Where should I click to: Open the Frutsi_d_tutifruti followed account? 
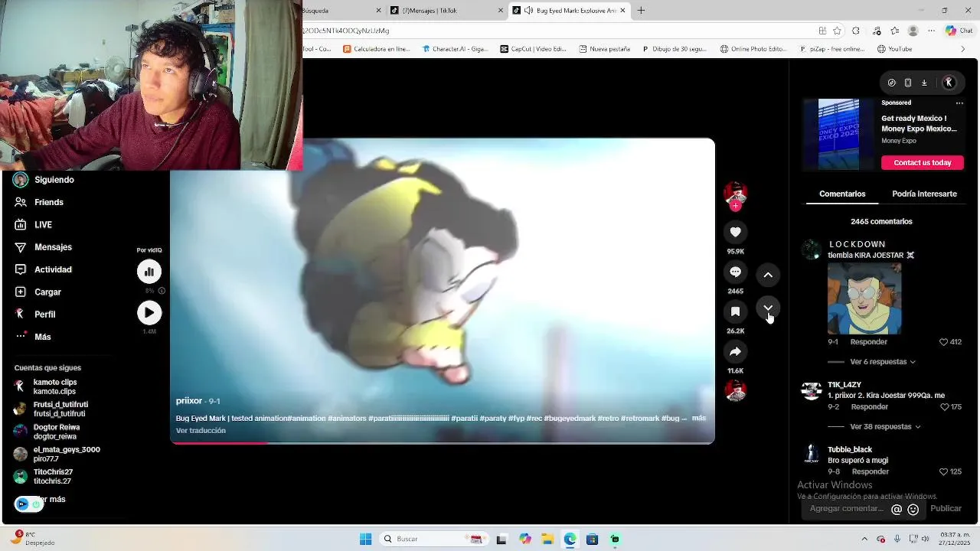coord(51,409)
